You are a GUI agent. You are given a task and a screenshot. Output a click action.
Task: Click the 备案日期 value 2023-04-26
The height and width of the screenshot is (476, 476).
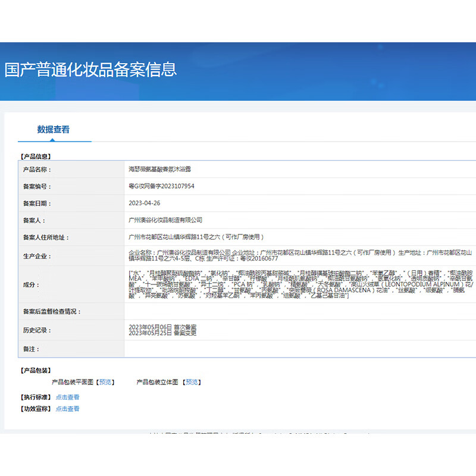[x=147, y=202]
